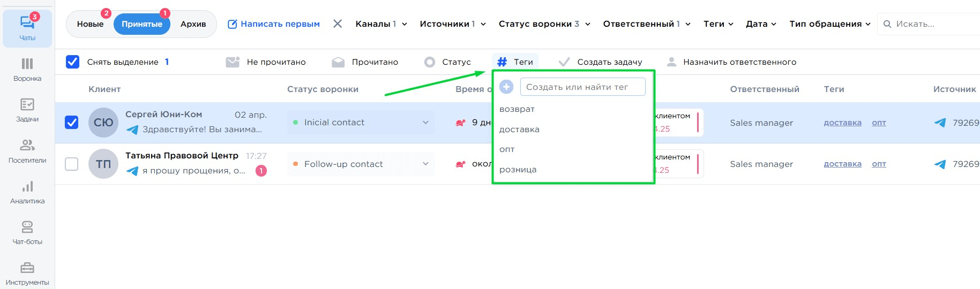Click the Создать или найти тег field

pyautogui.click(x=583, y=87)
